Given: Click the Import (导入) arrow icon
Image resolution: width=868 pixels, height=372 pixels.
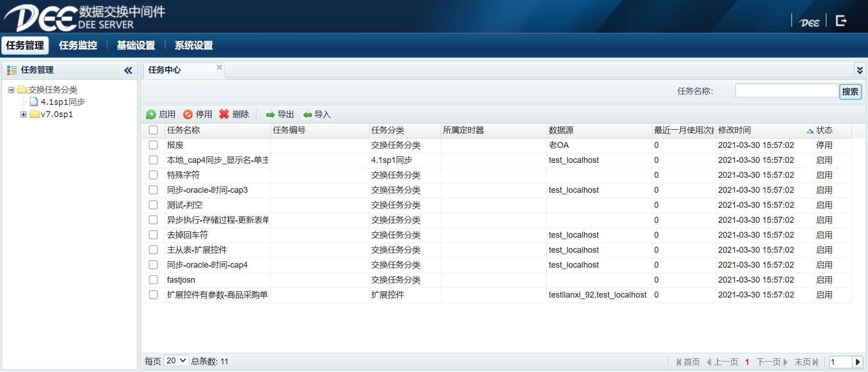Looking at the screenshot, I should click(307, 114).
